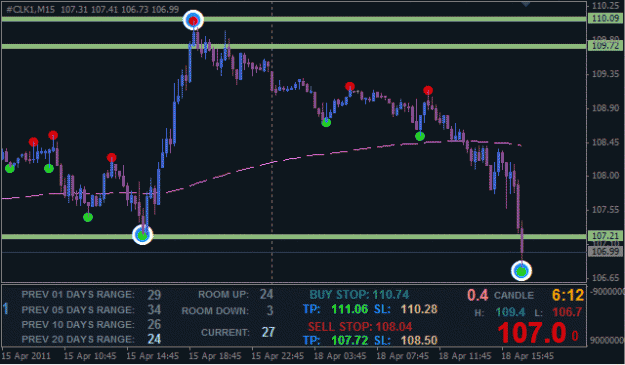Click the 0.4 value beside CANDLE
The width and height of the screenshot is (625, 365).
(478, 295)
